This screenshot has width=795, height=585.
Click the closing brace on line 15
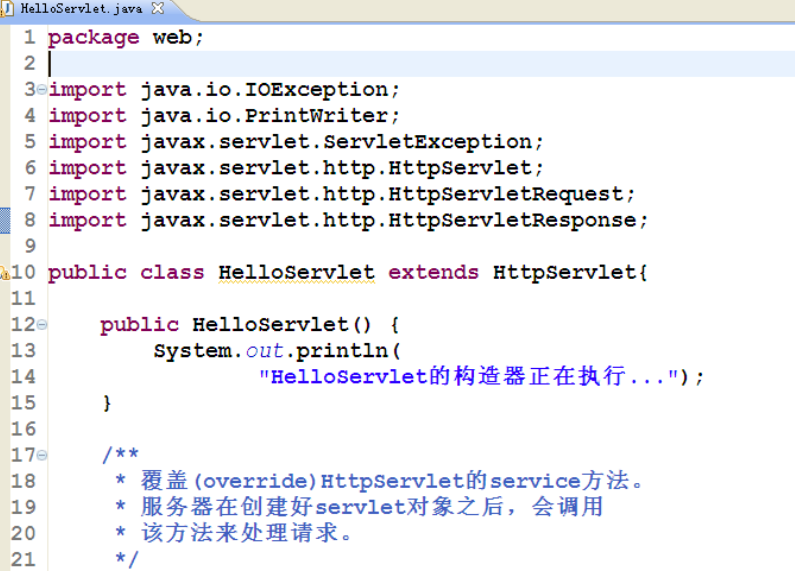(106, 404)
